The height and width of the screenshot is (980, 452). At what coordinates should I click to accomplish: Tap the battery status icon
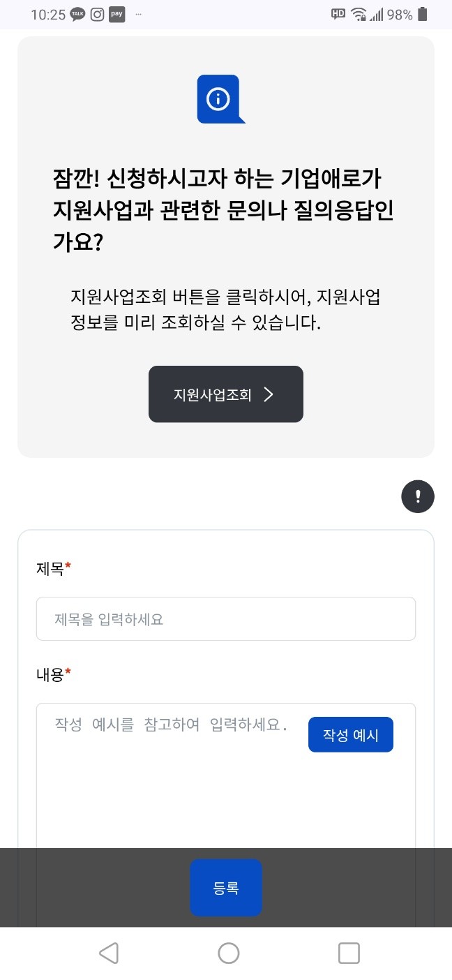[x=423, y=15]
